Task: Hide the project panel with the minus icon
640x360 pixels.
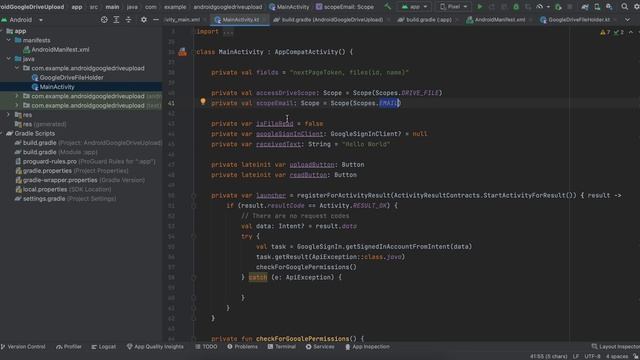Action: (156, 20)
